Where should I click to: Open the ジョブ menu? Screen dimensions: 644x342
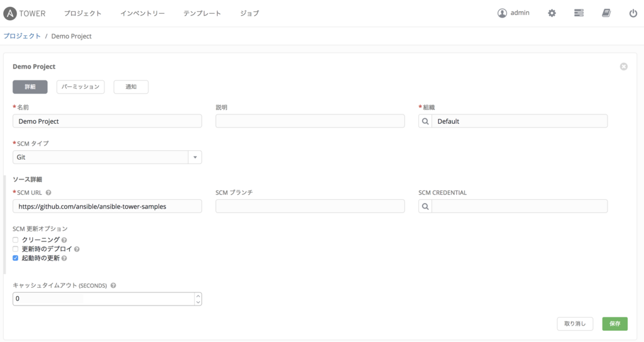250,13
